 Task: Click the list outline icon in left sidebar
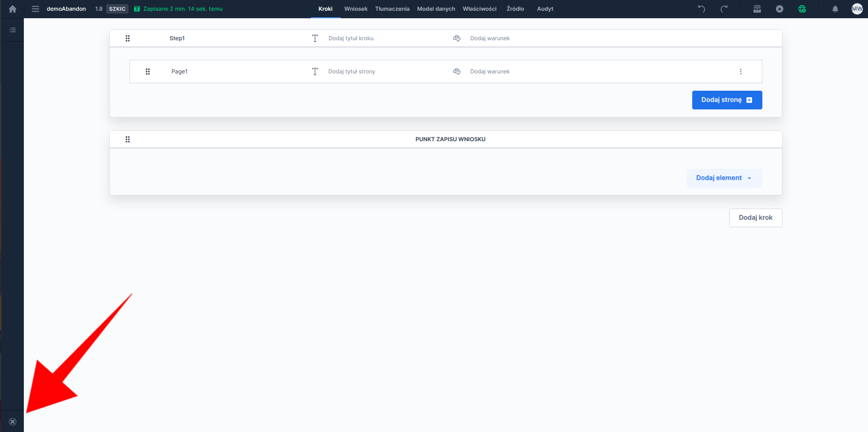pos(13,30)
